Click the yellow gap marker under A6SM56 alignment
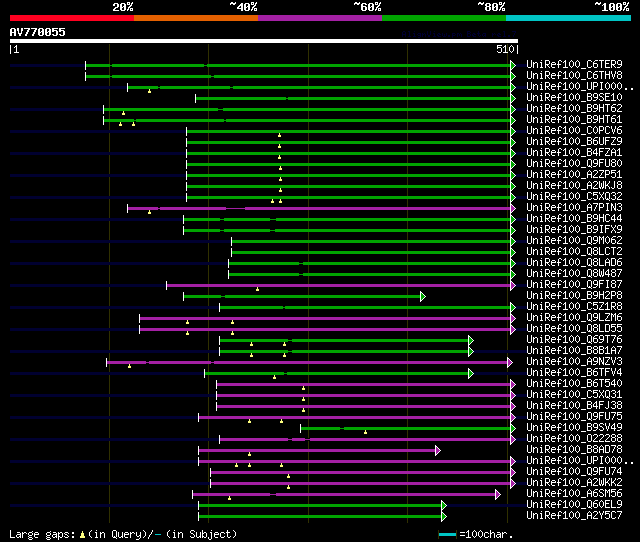The height and width of the screenshot is (542, 640). click(x=229, y=498)
